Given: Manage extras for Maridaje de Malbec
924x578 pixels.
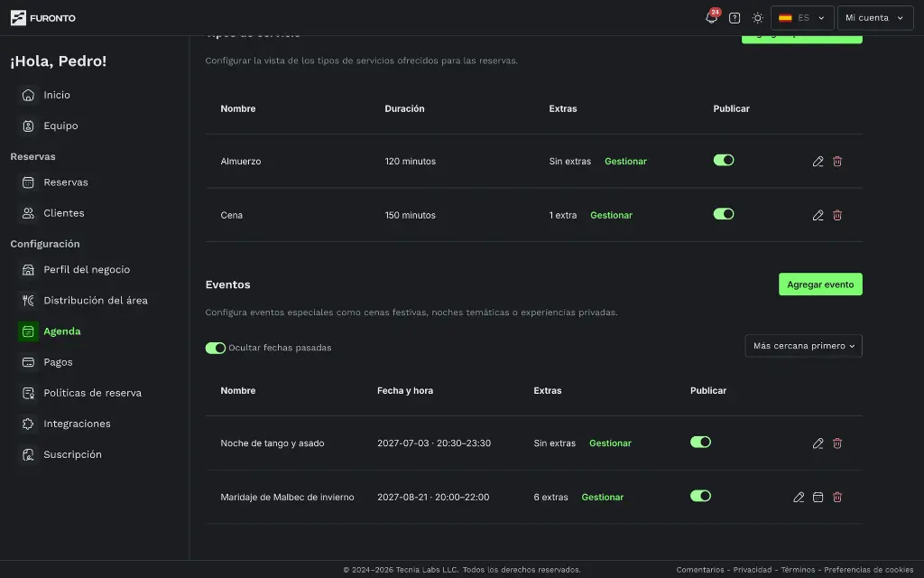Looking at the screenshot, I should pos(602,498).
